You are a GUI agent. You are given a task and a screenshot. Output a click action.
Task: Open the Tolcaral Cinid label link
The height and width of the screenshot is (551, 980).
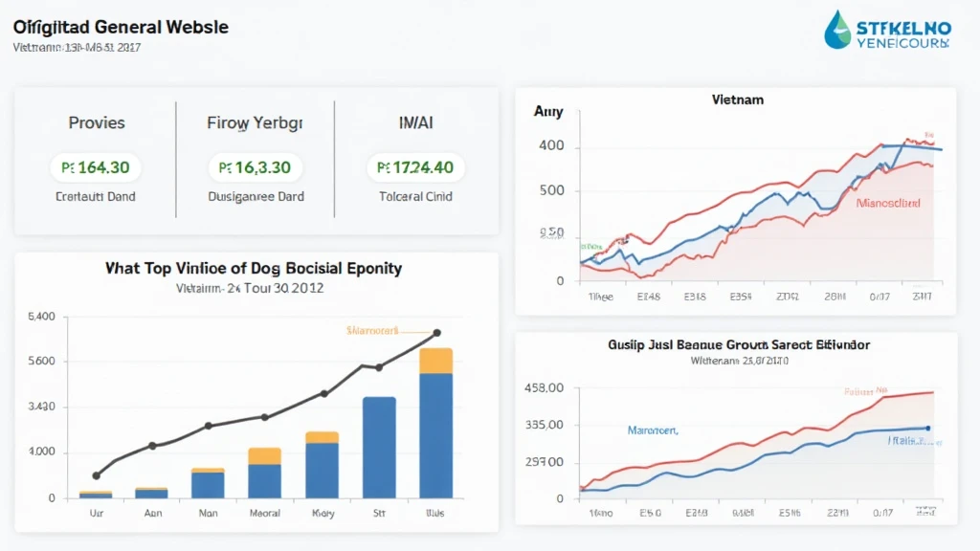pos(416,196)
